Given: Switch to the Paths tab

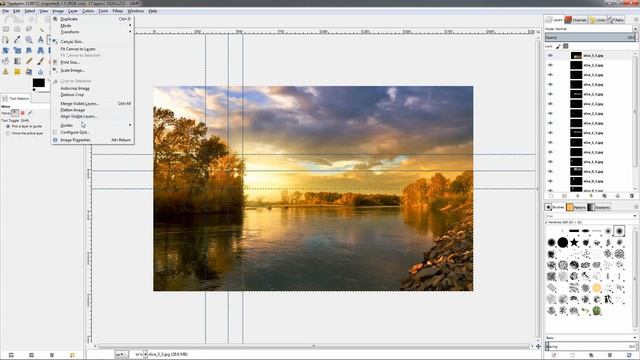Looking at the screenshot, I should click(x=616, y=20).
